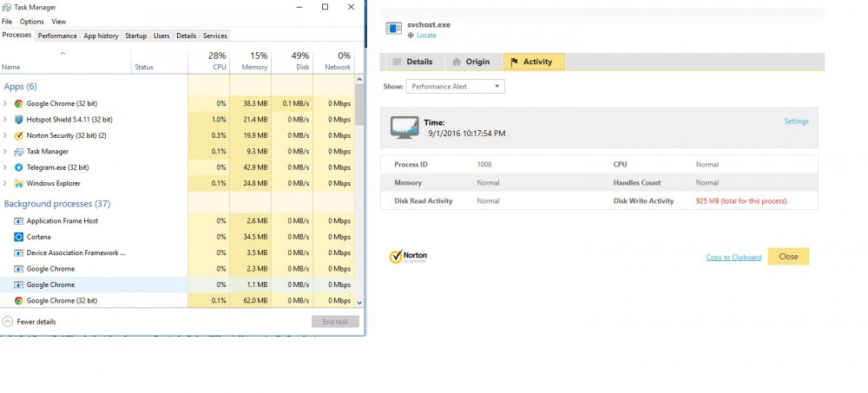Click the Cortana circle icon
The width and height of the screenshot is (868, 393).
pos(19,237)
